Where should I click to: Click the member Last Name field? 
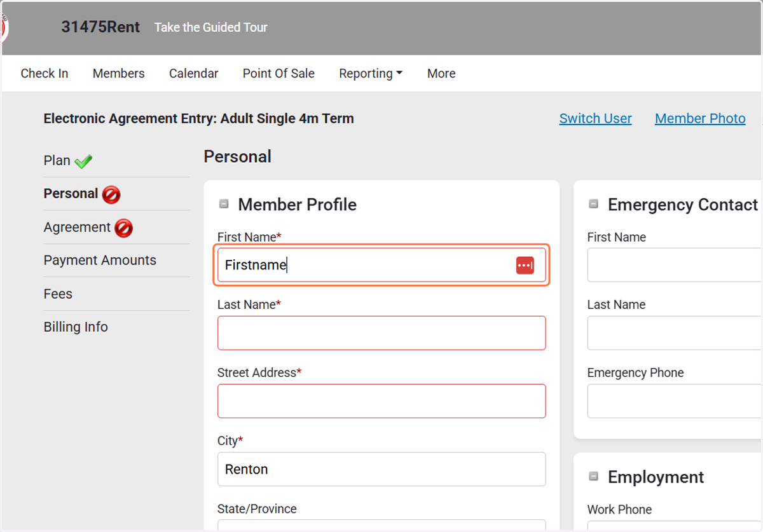tap(381, 333)
